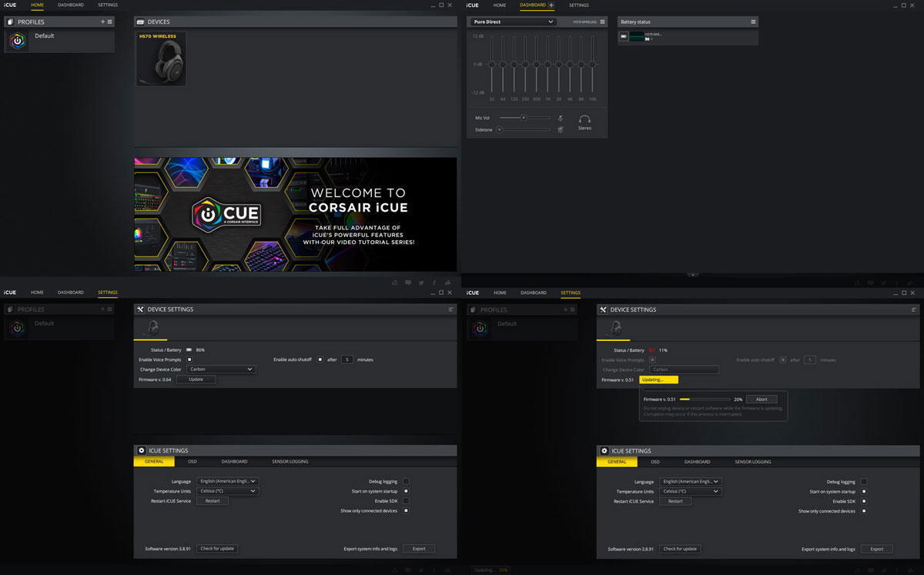Image resolution: width=924 pixels, height=575 pixels.
Task: Click the battery icon in Battery status widget
Action: pyautogui.click(x=624, y=36)
